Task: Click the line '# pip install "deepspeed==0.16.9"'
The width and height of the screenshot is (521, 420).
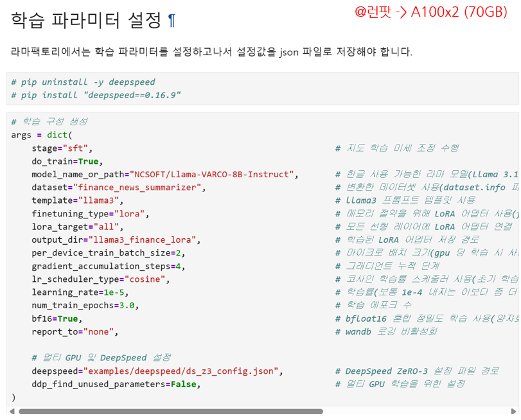Action: pyautogui.click(x=96, y=95)
